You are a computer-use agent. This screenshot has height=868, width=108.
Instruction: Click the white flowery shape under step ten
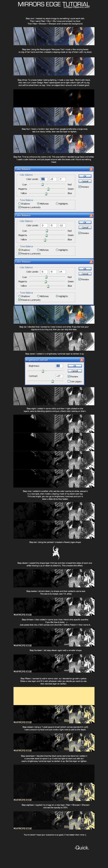(x=56, y=552)
